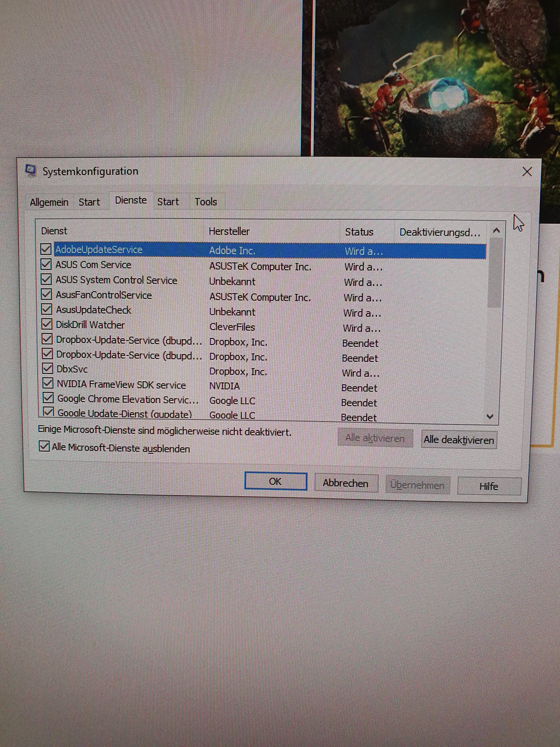Disable the DiskDrill Watcher service checkbox
The image size is (560, 747).
pos(47,324)
